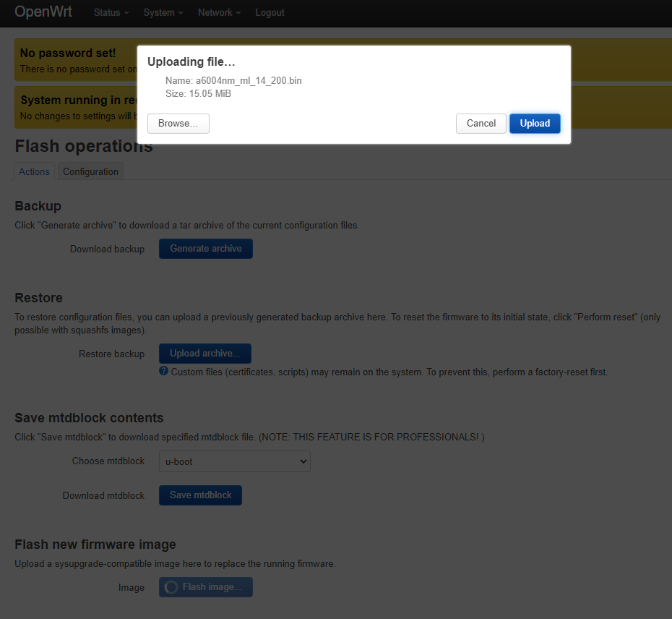The height and width of the screenshot is (619, 672).
Task: Click the Upload archive… button
Action: coord(205,354)
